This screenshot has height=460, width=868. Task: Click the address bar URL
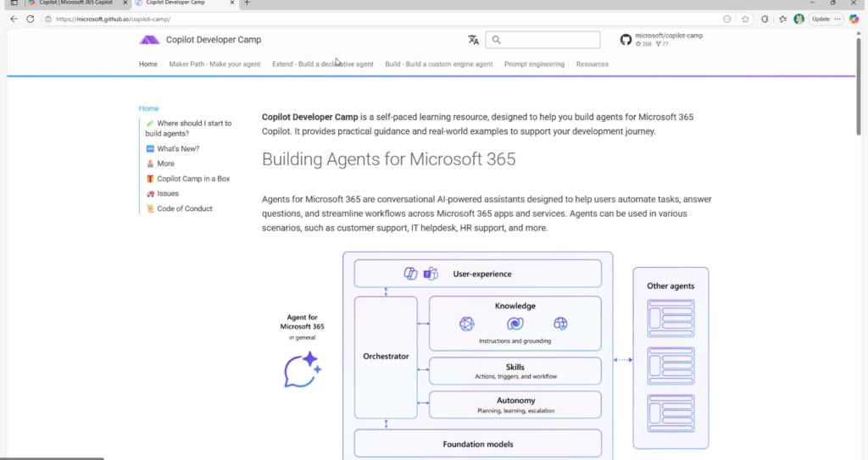coord(113,19)
